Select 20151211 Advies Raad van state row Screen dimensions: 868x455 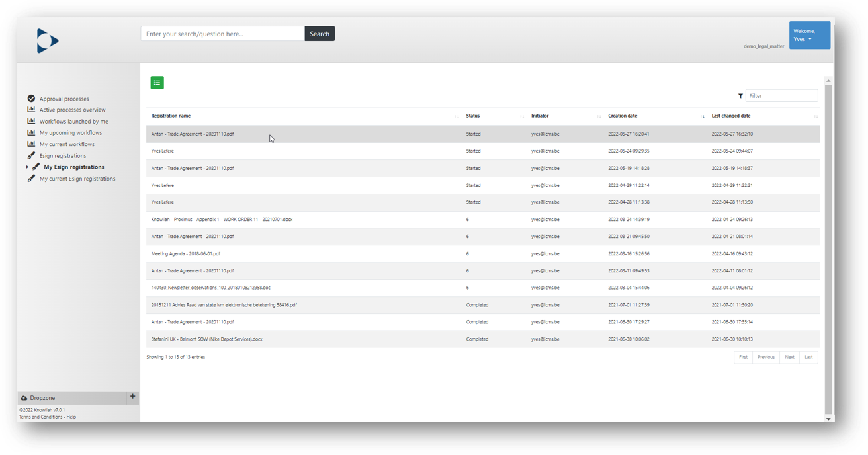[x=483, y=305]
